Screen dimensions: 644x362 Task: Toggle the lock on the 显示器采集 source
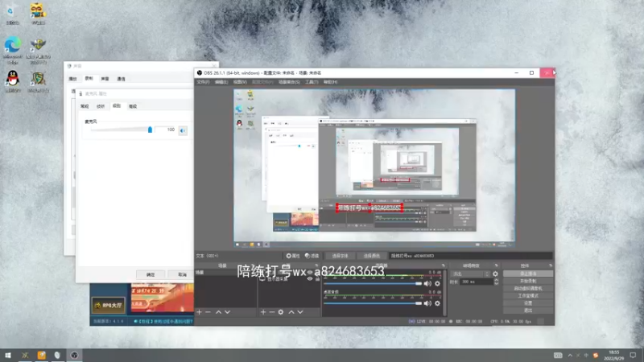pyautogui.click(x=317, y=279)
